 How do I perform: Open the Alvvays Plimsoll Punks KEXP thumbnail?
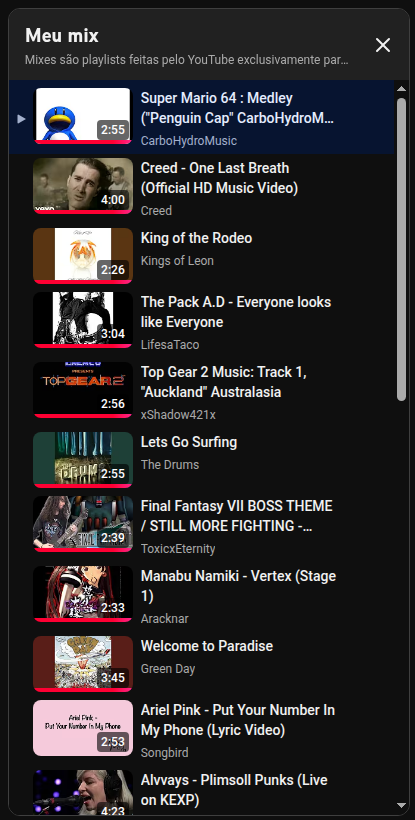83,792
